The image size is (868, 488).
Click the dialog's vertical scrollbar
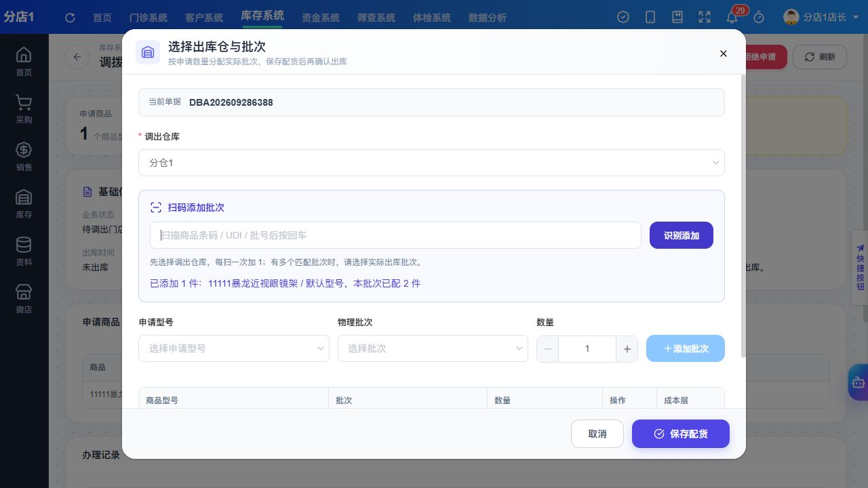point(743,217)
